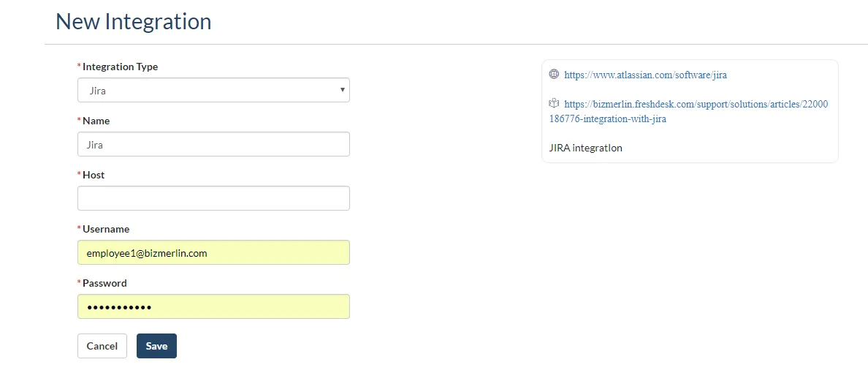Viewport: 868px width, 392px height.
Task: Click the 'Integration Type' field label
Action: 120,67
